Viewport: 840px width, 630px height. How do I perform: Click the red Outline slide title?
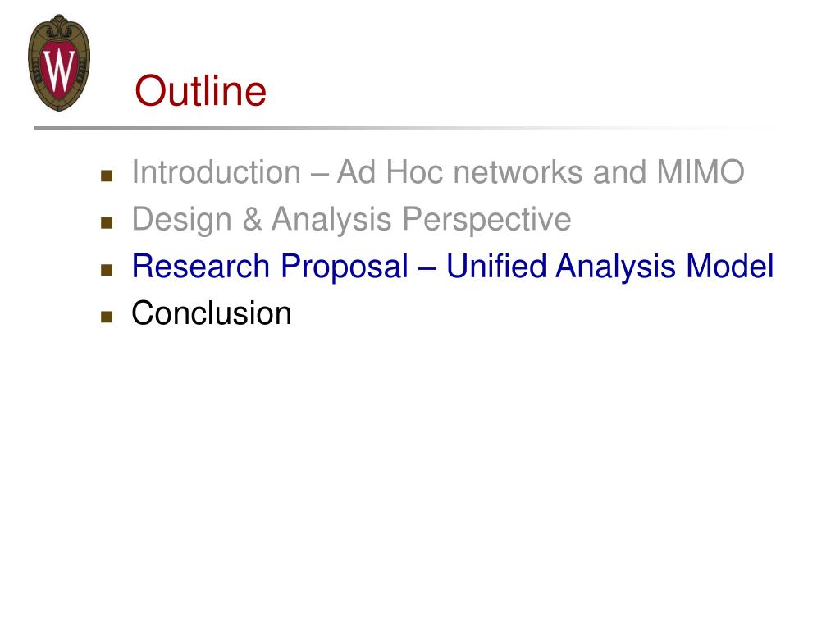tap(200, 90)
